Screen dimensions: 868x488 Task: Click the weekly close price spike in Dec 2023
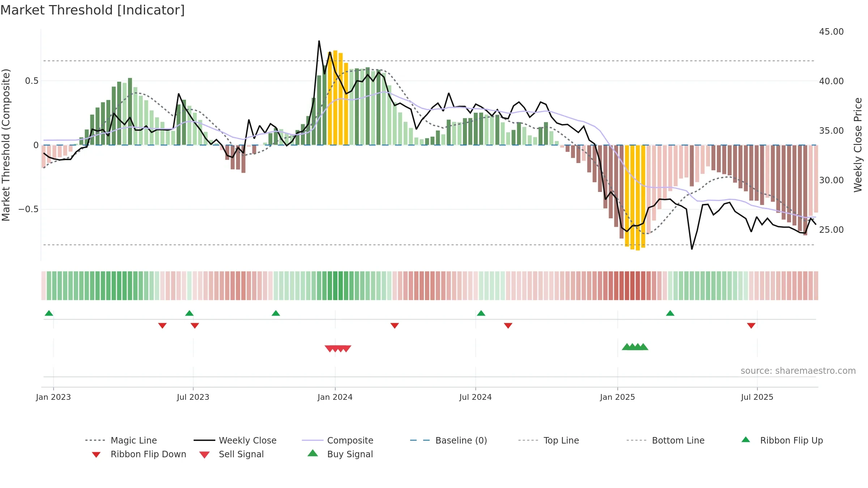click(x=319, y=41)
